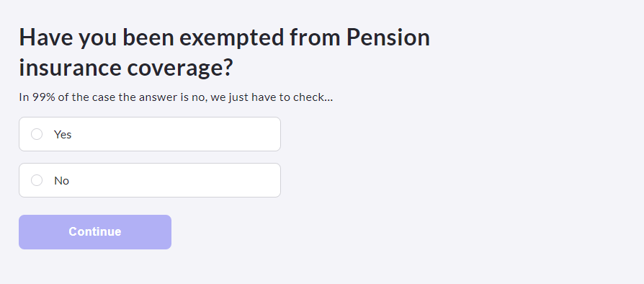Click the word 'Pension' in the heading

pyautogui.click(x=388, y=37)
